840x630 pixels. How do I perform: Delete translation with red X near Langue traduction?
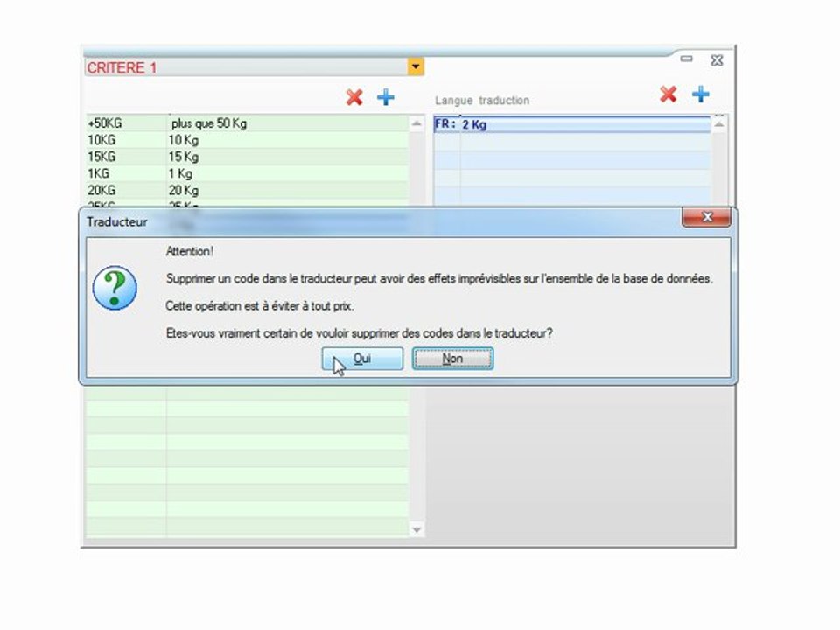tap(668, 94)
